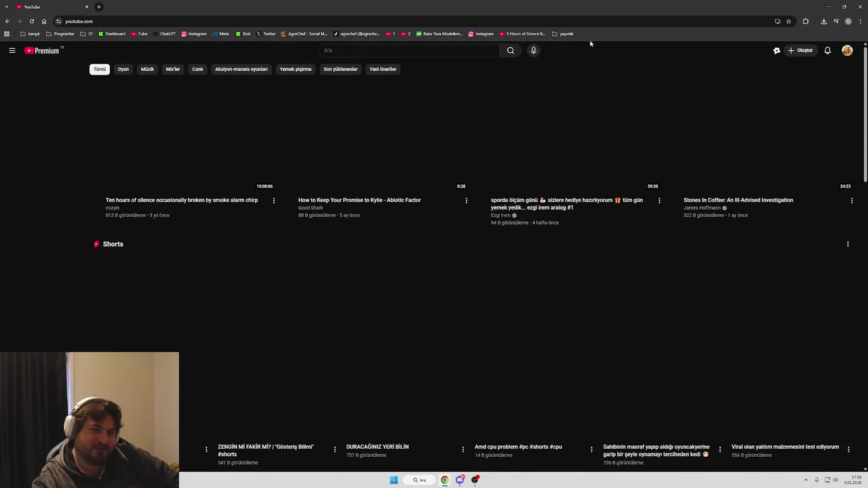Select the Müzik filter chip

[147, 69]
